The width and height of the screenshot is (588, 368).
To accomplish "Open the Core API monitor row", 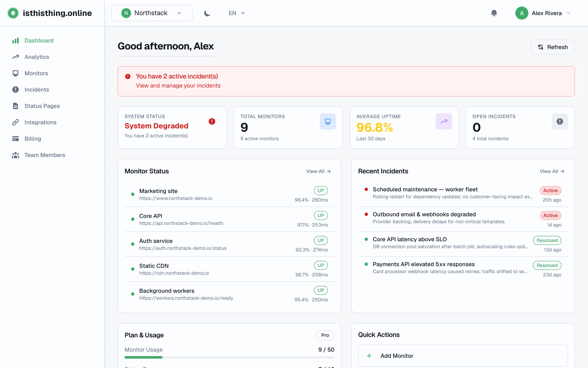I will [x=229, y=219].
